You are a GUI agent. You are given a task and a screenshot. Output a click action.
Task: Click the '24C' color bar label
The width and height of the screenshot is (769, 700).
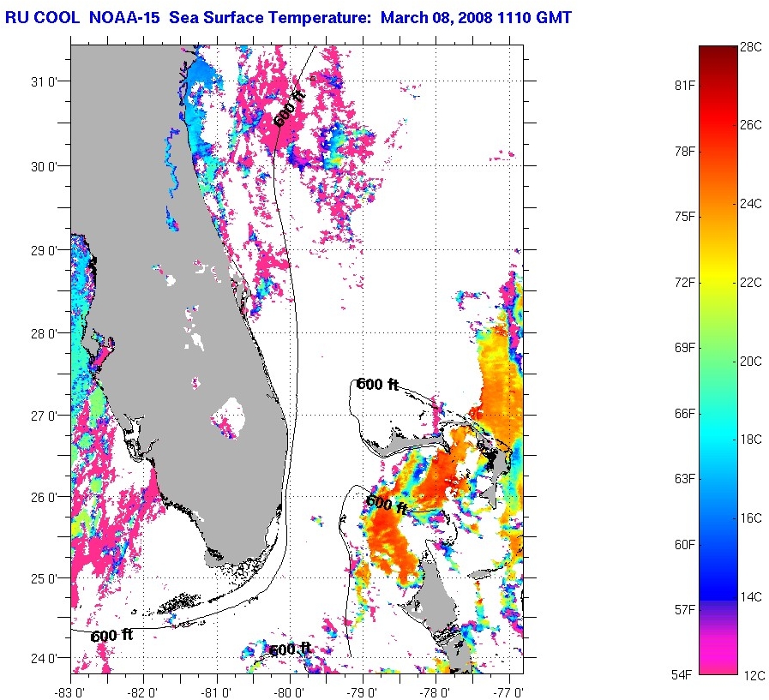pos(751,203)
